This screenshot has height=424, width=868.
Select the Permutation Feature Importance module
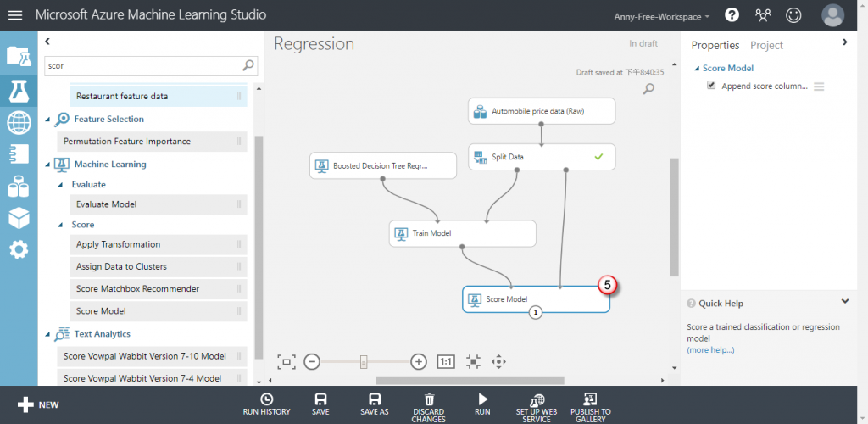pos(153,142)
